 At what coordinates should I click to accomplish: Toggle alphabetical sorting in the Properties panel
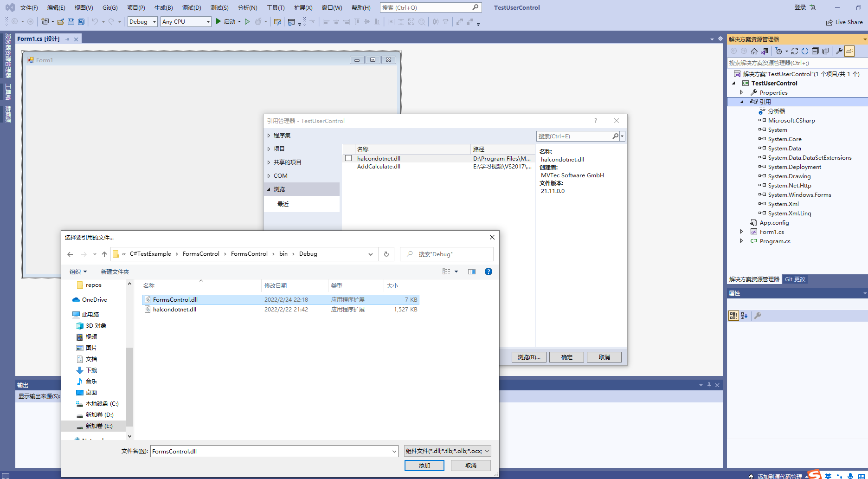pos(744,316)
